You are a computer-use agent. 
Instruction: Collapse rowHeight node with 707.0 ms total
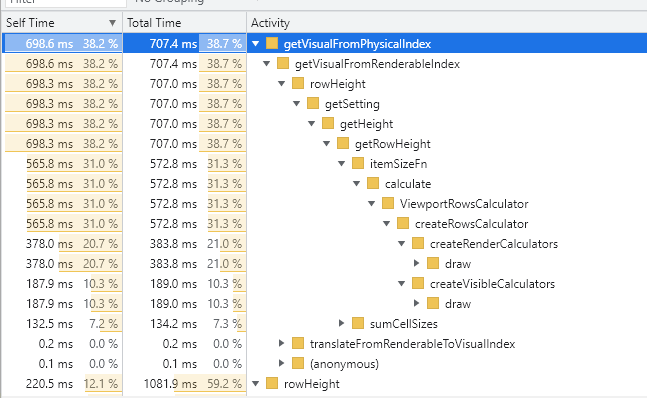pos(281,83)
